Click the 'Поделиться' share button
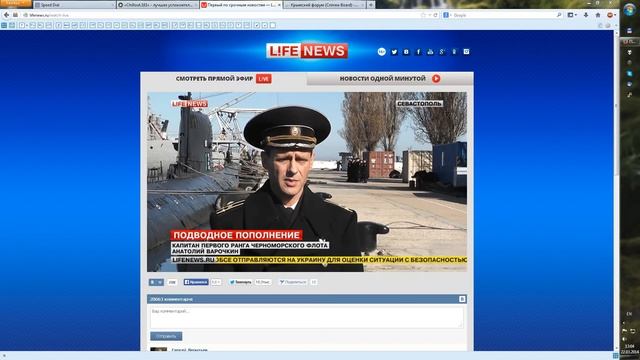 293,282
